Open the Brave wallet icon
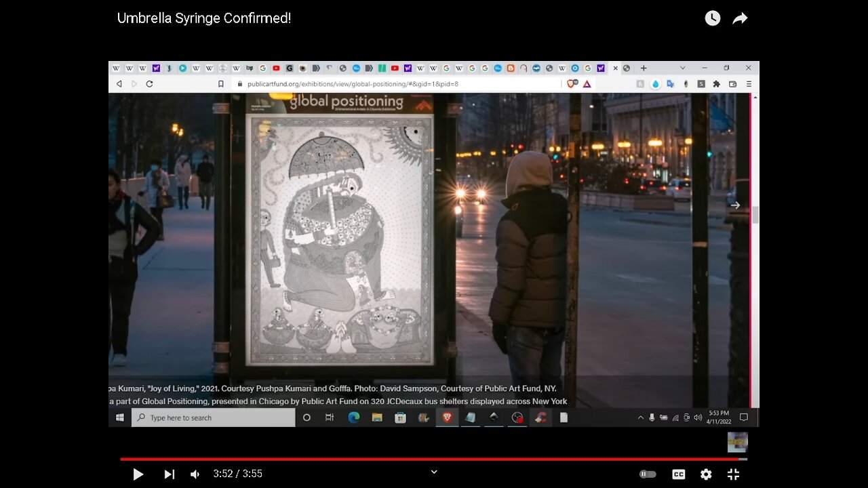 coord(732,84)
